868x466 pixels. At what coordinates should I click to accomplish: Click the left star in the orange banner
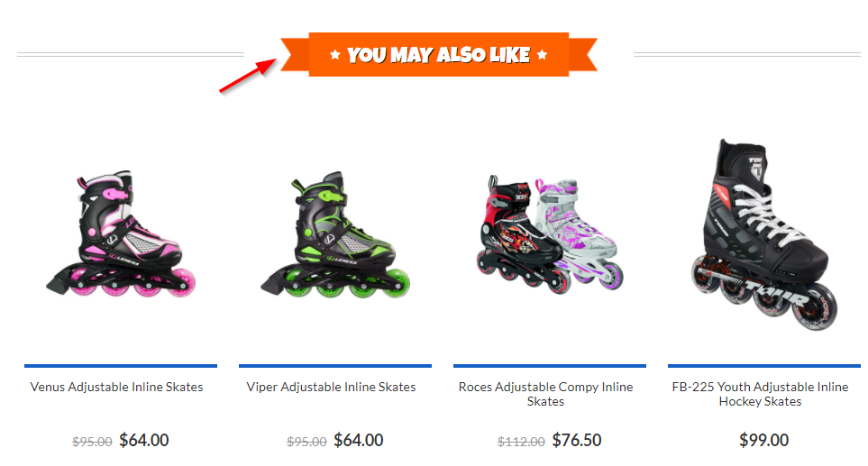[x=335, y=54]
